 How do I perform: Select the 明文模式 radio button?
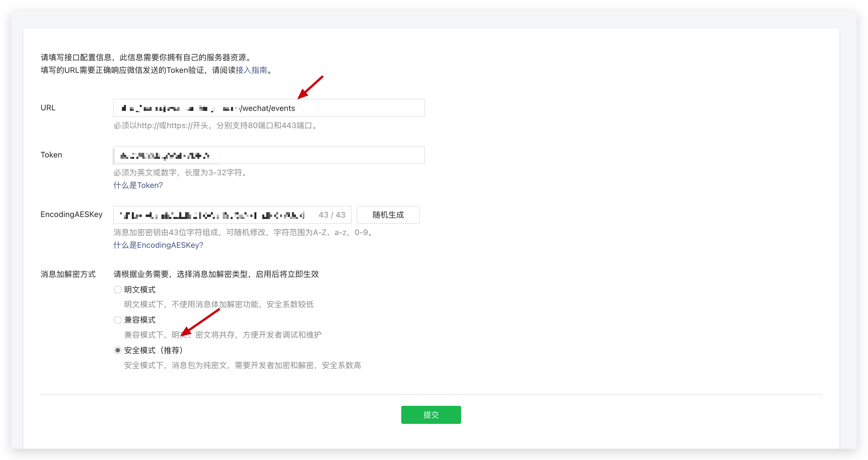pos(117,290)
